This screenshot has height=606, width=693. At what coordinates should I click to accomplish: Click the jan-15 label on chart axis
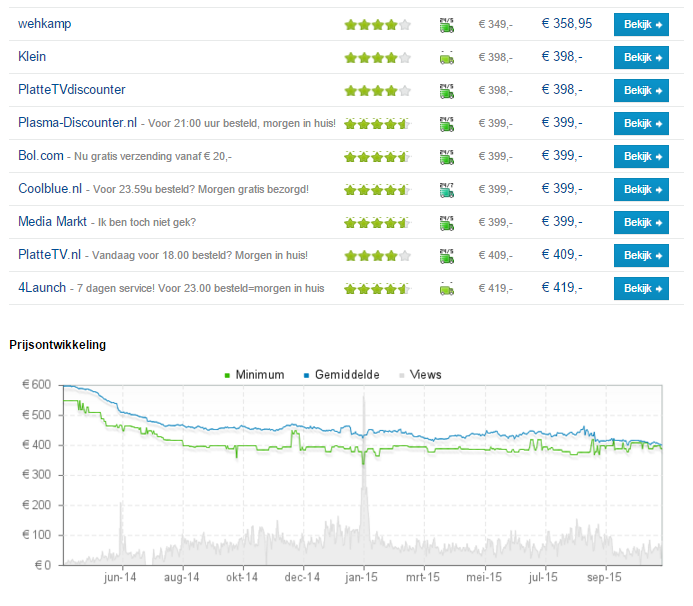click(362, 577)
